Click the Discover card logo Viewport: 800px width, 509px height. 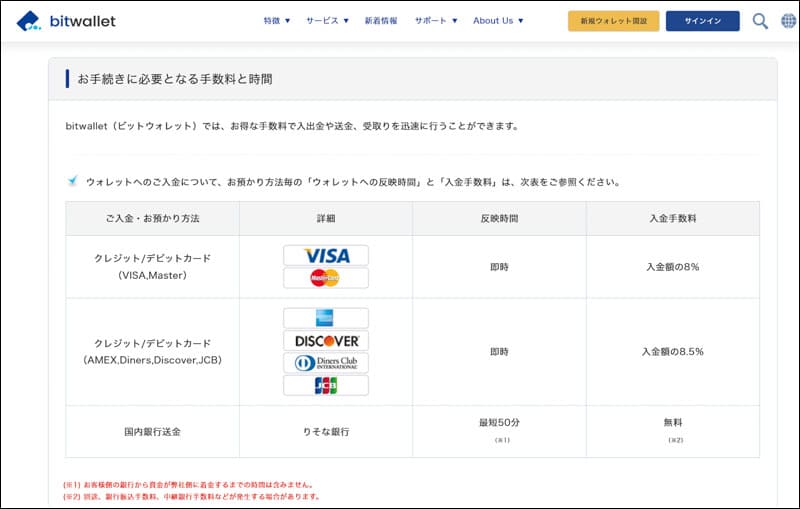325,340
